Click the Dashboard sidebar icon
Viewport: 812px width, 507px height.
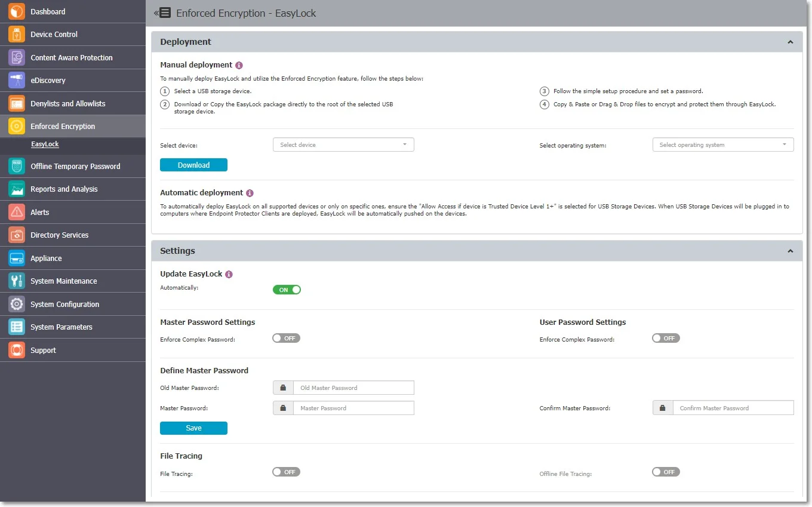tap(17, 11)
